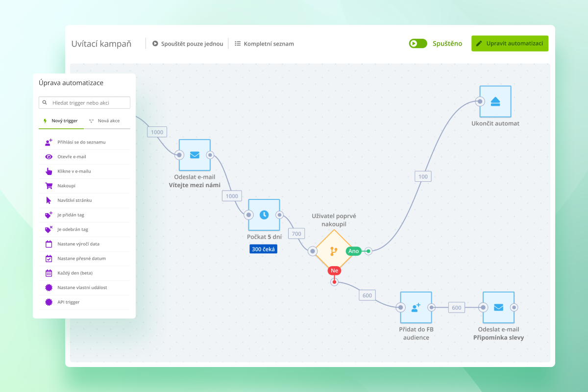Click the calendar icon for Nastane výročí data
588x392 pixels.
point(49,244)
